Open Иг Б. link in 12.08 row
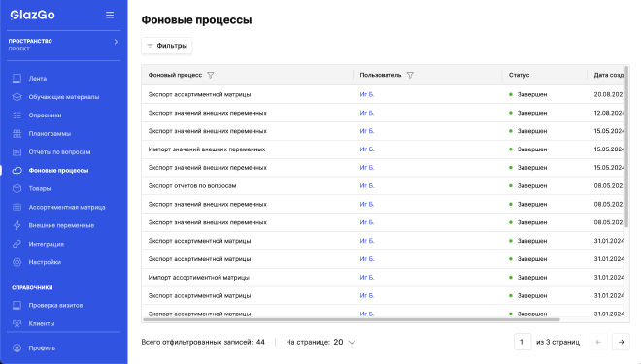641x364 pixels. (x=367, y=113)
